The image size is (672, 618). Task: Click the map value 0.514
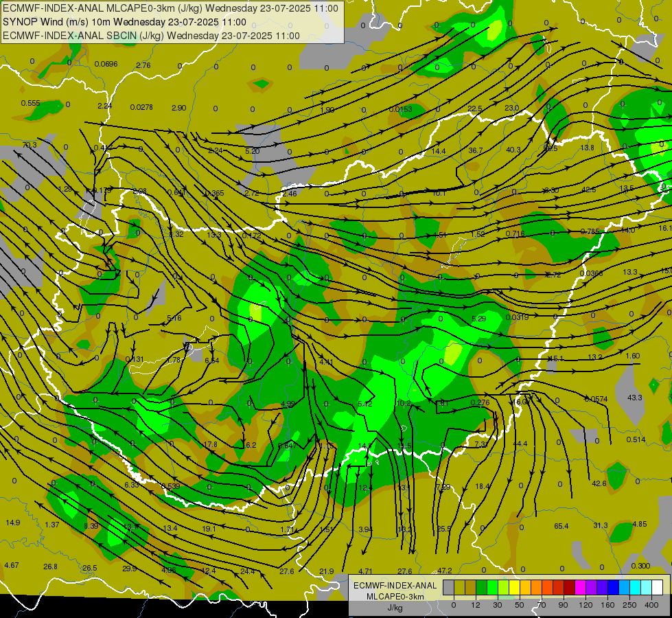click(x=636, y=439)
